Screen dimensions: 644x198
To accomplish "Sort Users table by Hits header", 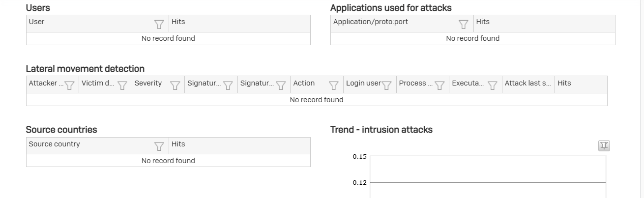I will point(178,22).
